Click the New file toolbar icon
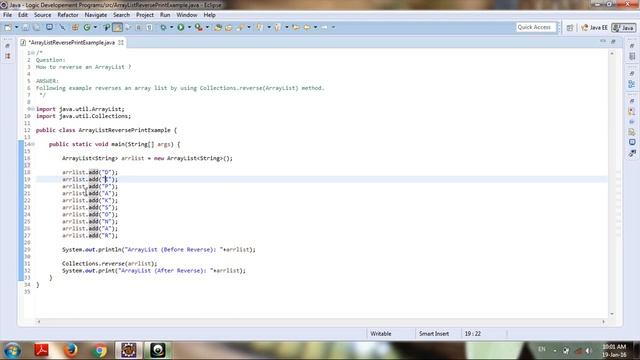The height and width of the screenshot is (360, 640). click(x=8, y=27)
